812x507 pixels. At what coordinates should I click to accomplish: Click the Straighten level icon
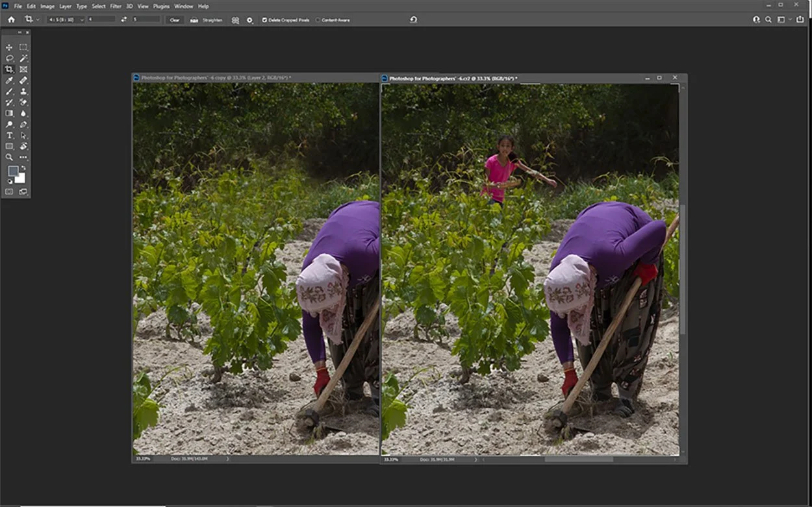click(x=194, y=20)
